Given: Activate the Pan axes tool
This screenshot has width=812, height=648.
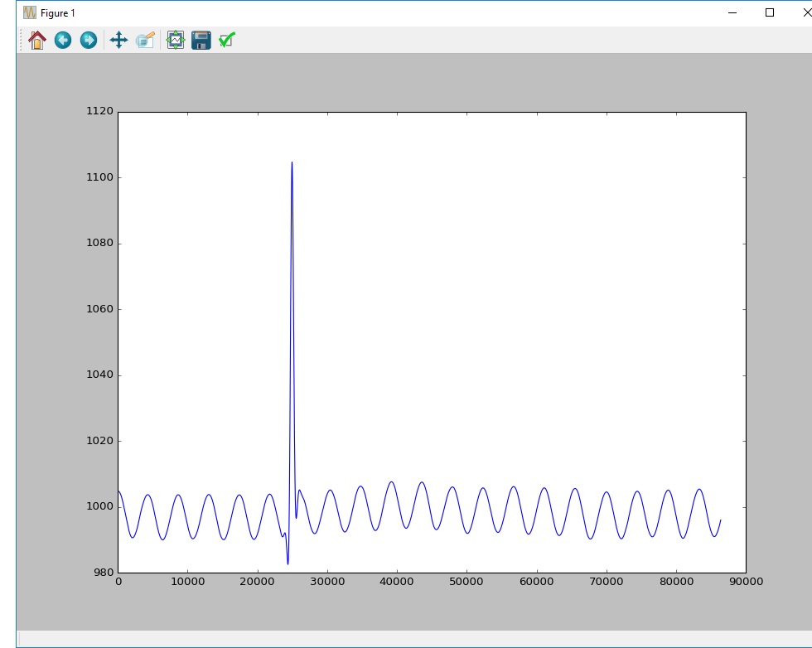Looking at the screenshot, I should (119, 40).
